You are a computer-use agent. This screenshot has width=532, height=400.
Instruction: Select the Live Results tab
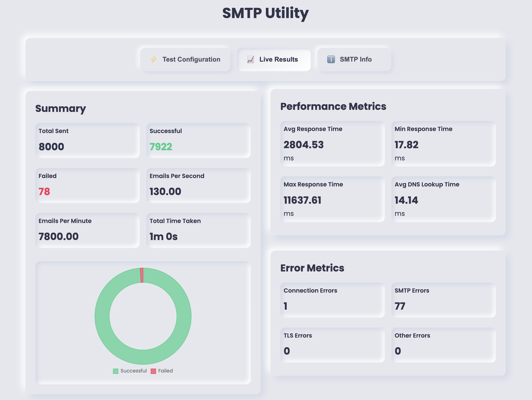tap(278, 59)
